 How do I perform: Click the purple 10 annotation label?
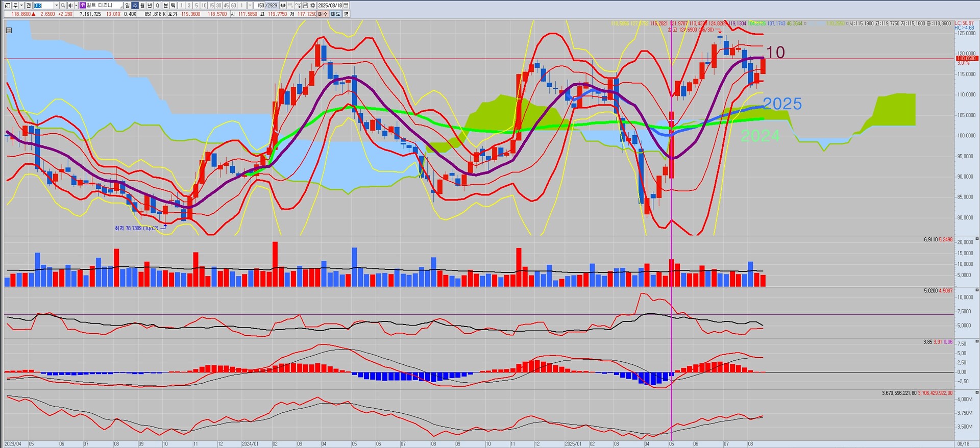pyautogui.click(x=775, y=52)
